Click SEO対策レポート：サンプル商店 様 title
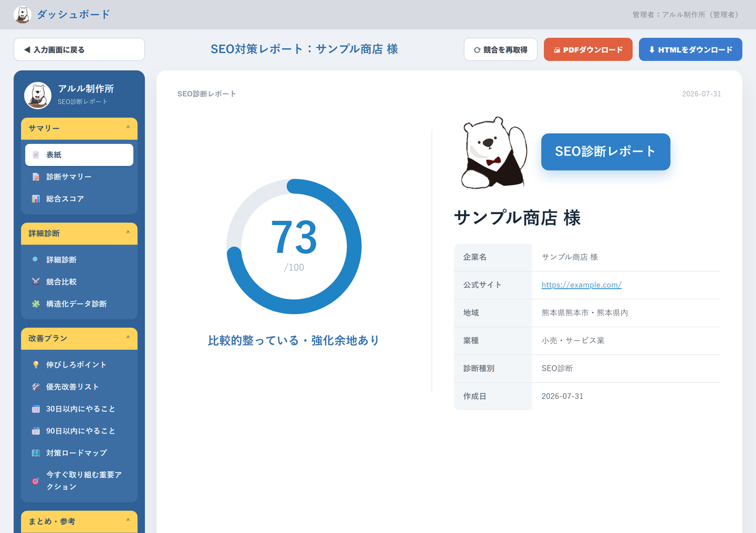This screenshot has width=756, height=533. pyautogui.click(x=304, y=49)
